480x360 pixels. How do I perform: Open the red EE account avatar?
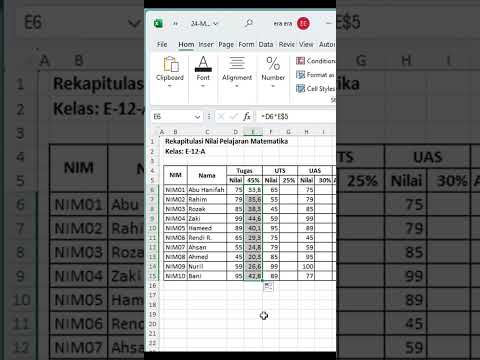[303, 23]
